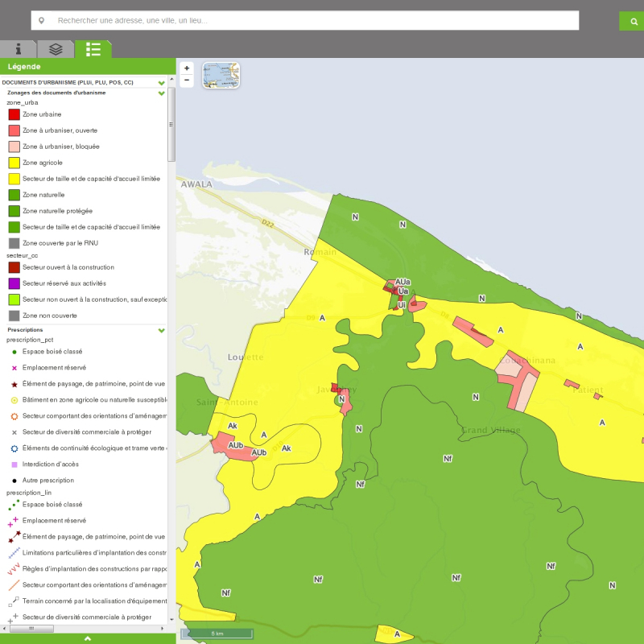Zoom in the map with plus button

187,68
